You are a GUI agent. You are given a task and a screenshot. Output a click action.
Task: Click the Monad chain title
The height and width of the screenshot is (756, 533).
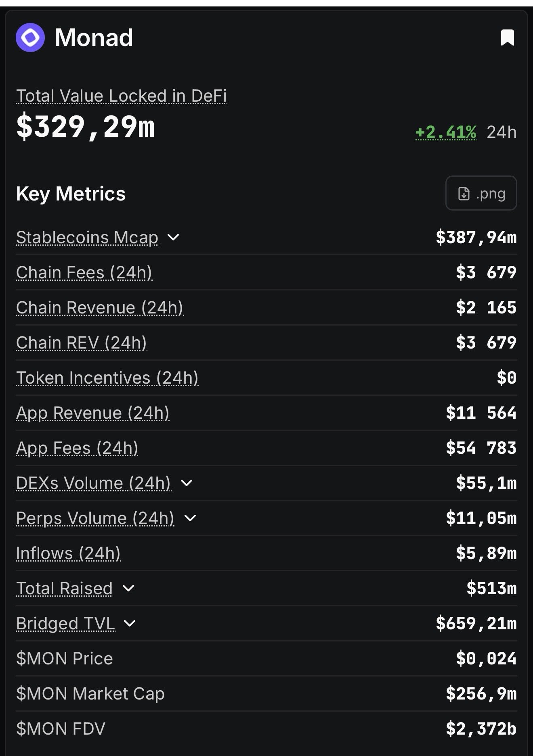coord(94,38)
